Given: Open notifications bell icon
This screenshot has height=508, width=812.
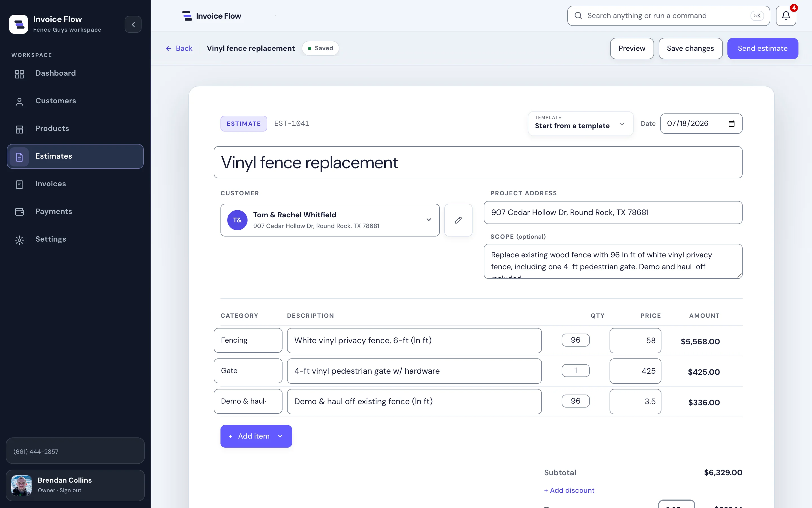Looking at the screenshot, I should 786,16.
